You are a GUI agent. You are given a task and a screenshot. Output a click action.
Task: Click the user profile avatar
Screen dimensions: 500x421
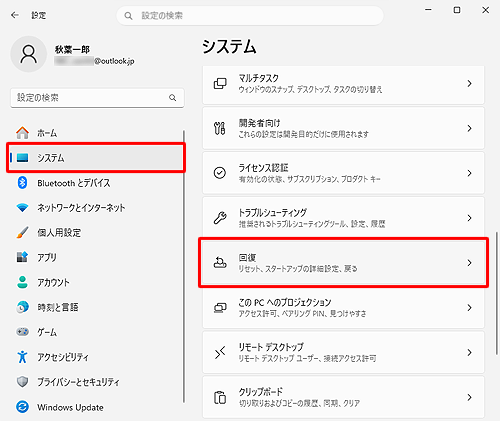(x=29, y=54)
